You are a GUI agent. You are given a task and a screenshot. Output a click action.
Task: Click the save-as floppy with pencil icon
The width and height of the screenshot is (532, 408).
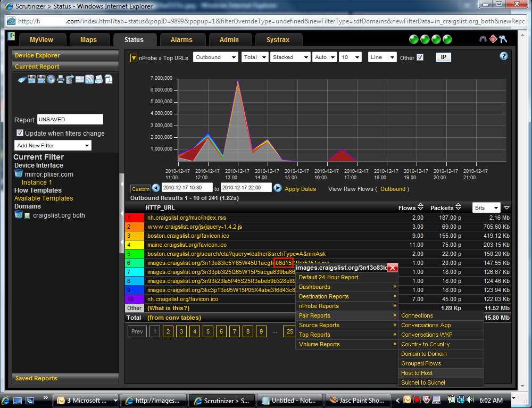pyautogui.click(x=41, y=79)
